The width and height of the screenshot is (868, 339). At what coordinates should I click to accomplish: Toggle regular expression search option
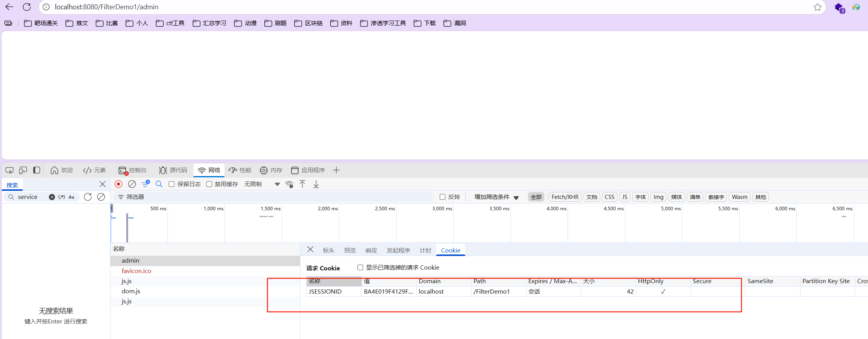tap(62, 197)
